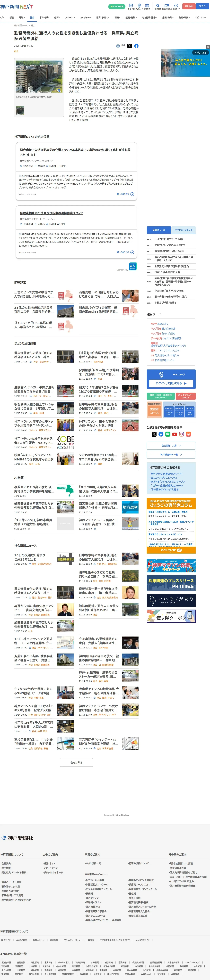Image resolution: width=210 pixels, height=980 pixels.
Task: Click バックナンバーお申込み red button
Action: [186, 396]
